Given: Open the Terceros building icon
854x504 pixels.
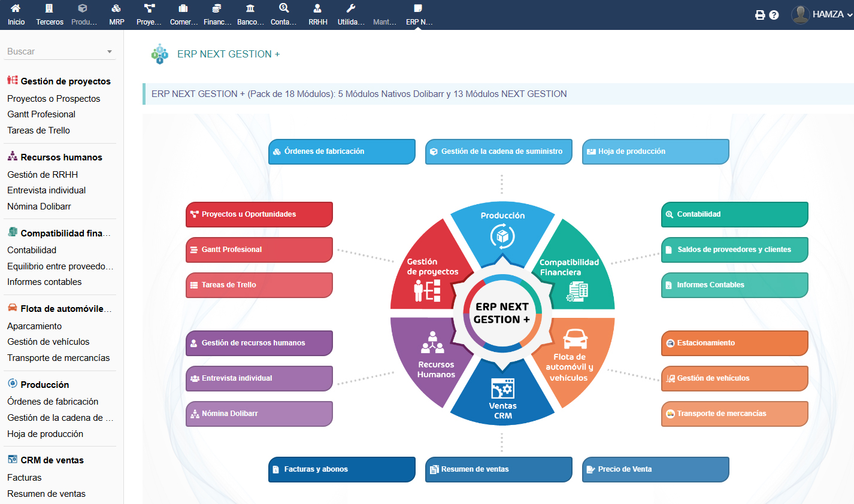Looking at the screenshot, I should click(49, 8).
